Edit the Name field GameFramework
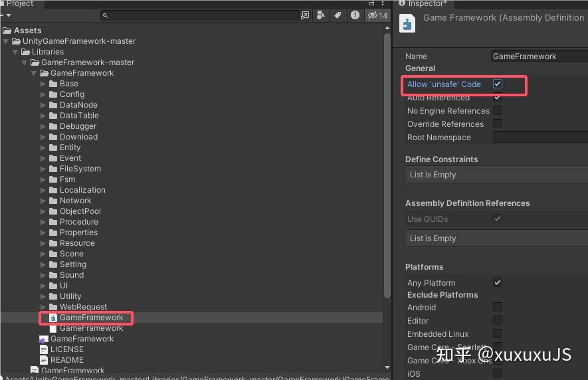 [x=539, y=56]
